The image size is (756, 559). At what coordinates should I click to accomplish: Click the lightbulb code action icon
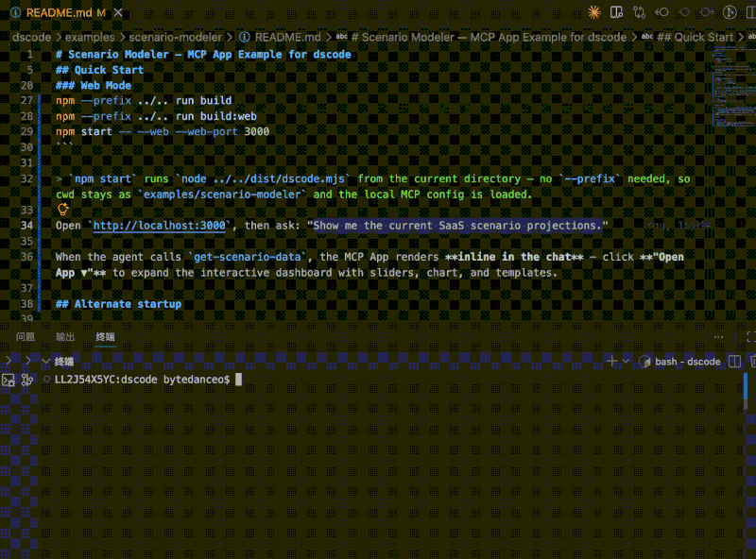click(63, 209)
